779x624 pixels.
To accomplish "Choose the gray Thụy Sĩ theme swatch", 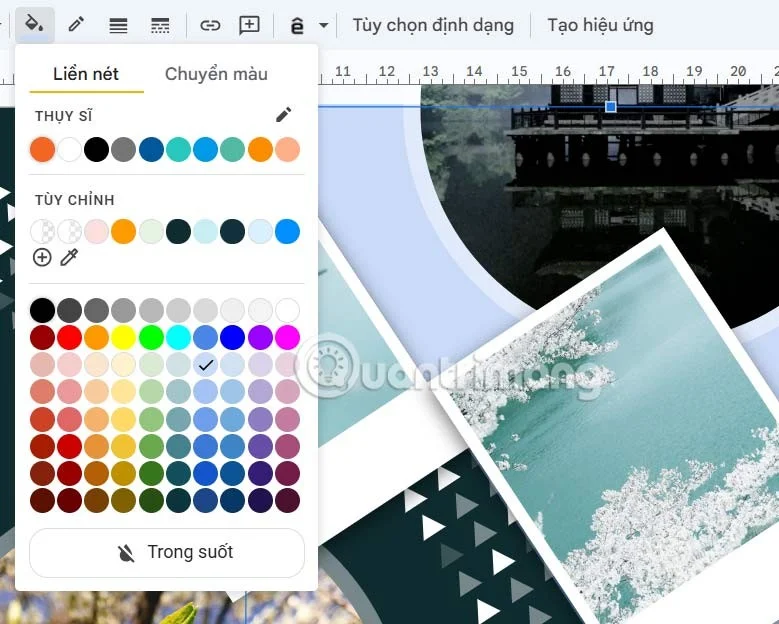I will click(124, 150).
